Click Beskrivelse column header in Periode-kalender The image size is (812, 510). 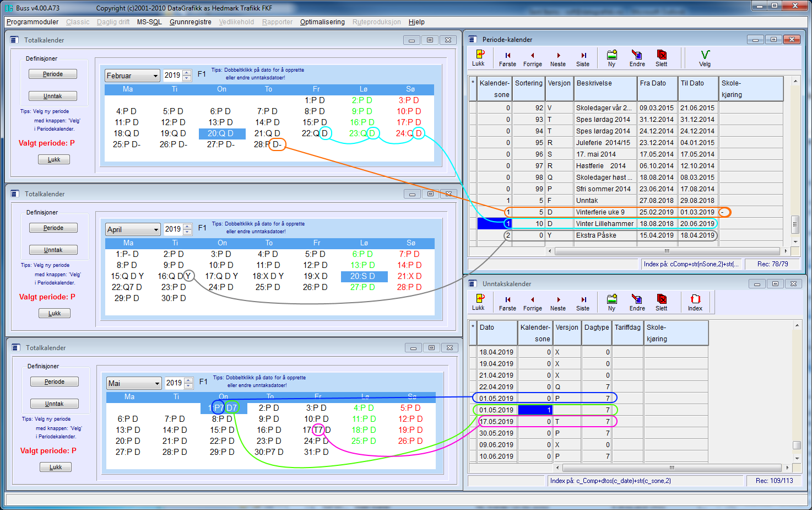(605, 89)
